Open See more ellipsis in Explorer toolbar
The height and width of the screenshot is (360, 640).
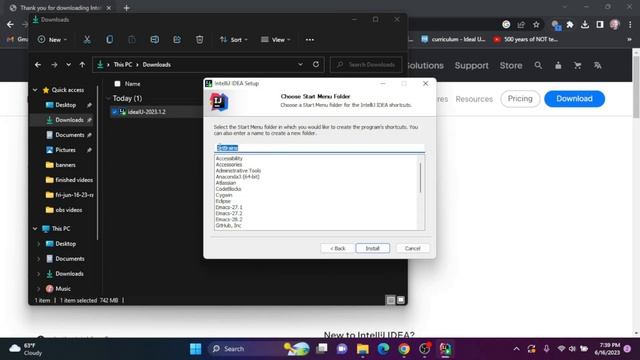(x=310, y=40)
